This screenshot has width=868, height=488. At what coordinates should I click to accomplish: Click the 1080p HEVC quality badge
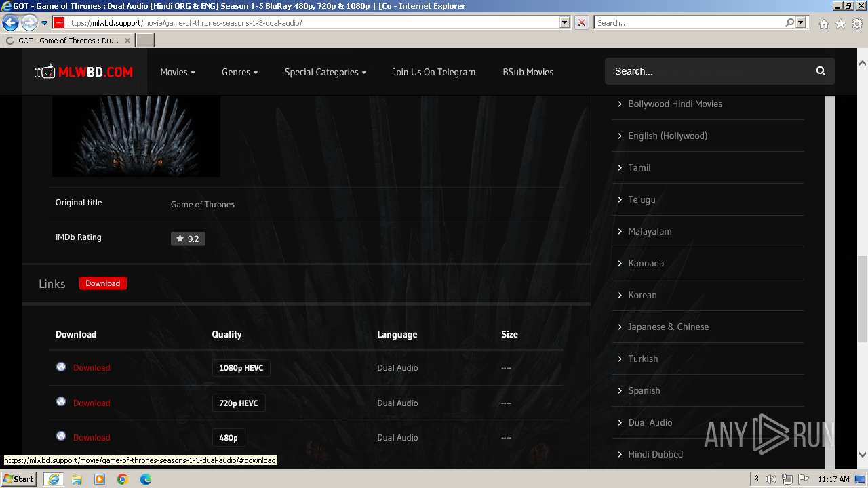pyautogui.click(x=241, y=368)
